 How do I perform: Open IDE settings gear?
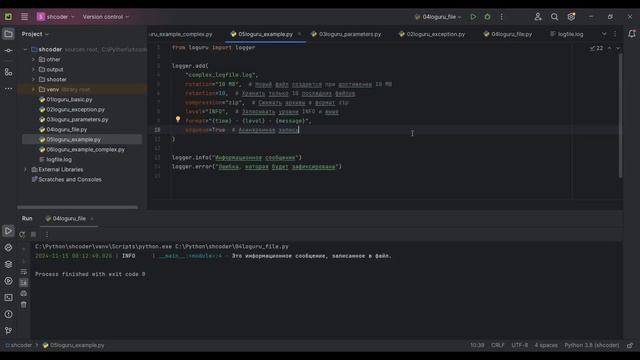tap(571, 17)
